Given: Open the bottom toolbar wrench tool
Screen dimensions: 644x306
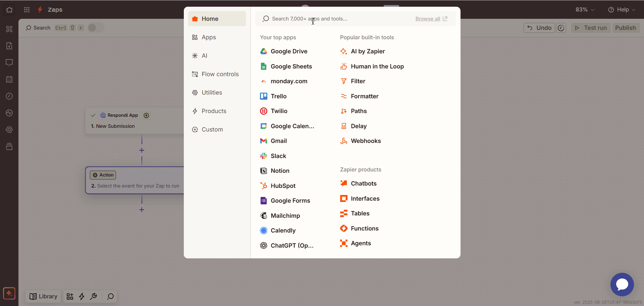Looking at the screenshot, I should pos(94,297).
